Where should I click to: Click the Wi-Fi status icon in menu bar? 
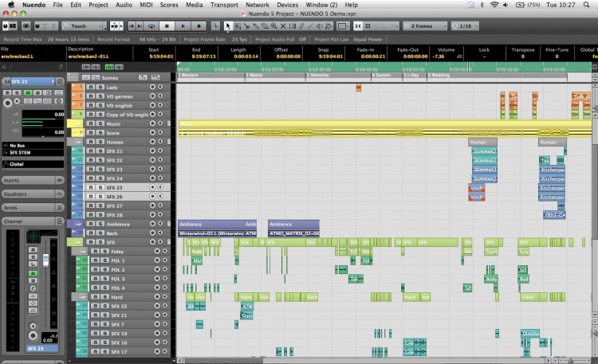(494, 5)
